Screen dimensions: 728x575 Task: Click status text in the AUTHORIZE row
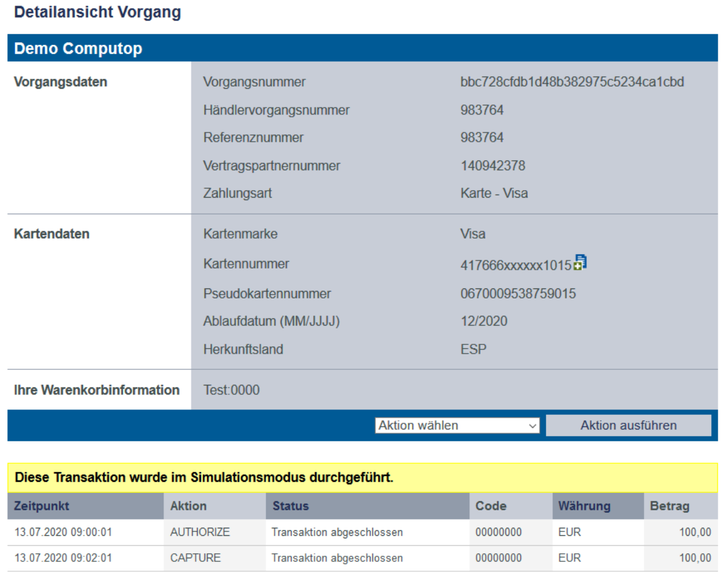[x=337, y=532]
